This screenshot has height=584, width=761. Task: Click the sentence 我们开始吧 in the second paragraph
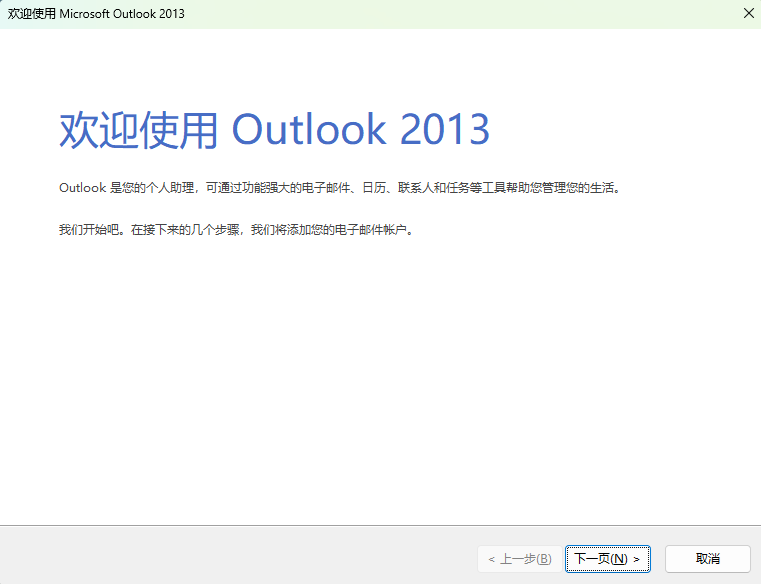point(89,230)
